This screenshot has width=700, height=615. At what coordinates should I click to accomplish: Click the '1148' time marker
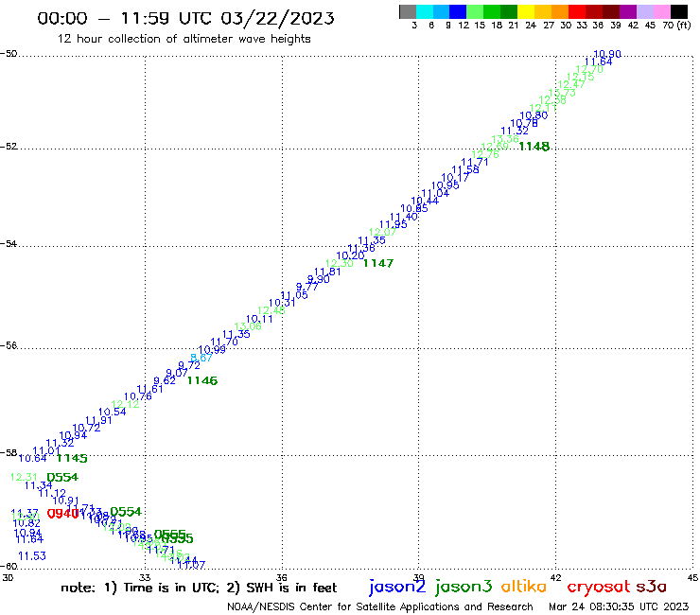pyautogui.click(x=534, y=147)
